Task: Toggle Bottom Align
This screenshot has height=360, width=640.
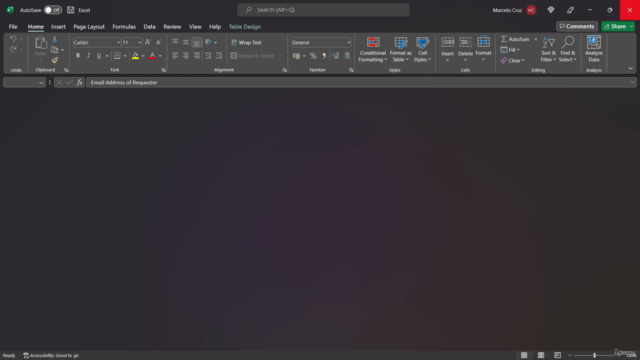Action: tap(197, 42)
